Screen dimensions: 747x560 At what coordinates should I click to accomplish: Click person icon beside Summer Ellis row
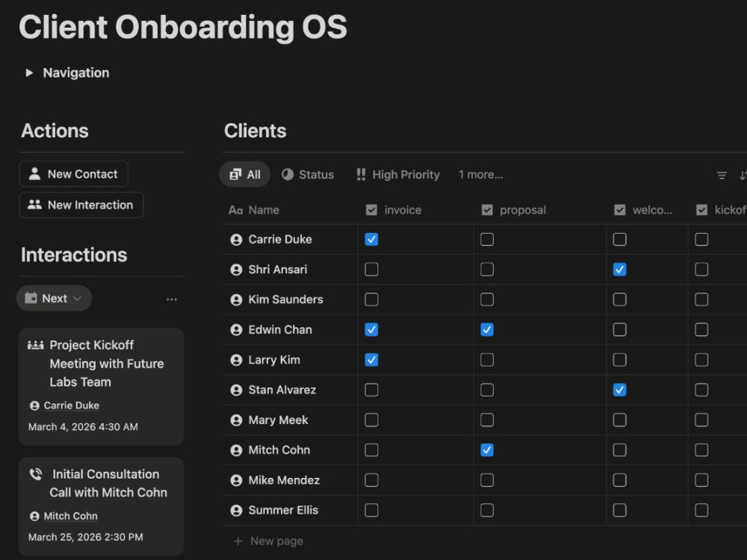[236, 511]
